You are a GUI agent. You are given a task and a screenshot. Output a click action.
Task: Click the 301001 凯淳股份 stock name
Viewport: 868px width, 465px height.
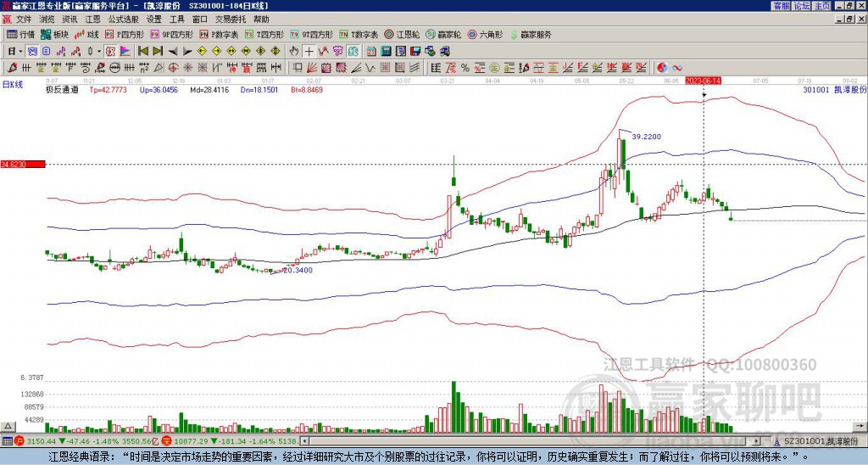pyautogui.click(x=834, y=89)
